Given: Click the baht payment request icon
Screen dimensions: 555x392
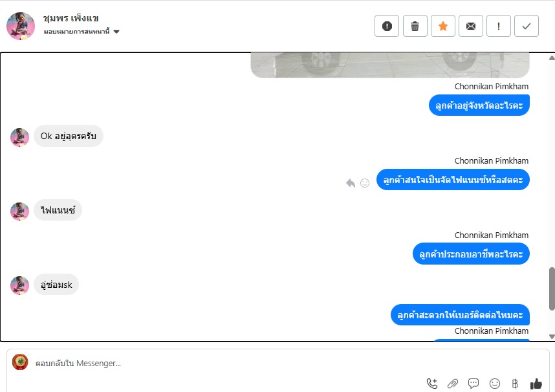Looking at the screenshot, I should coord(515,383).
